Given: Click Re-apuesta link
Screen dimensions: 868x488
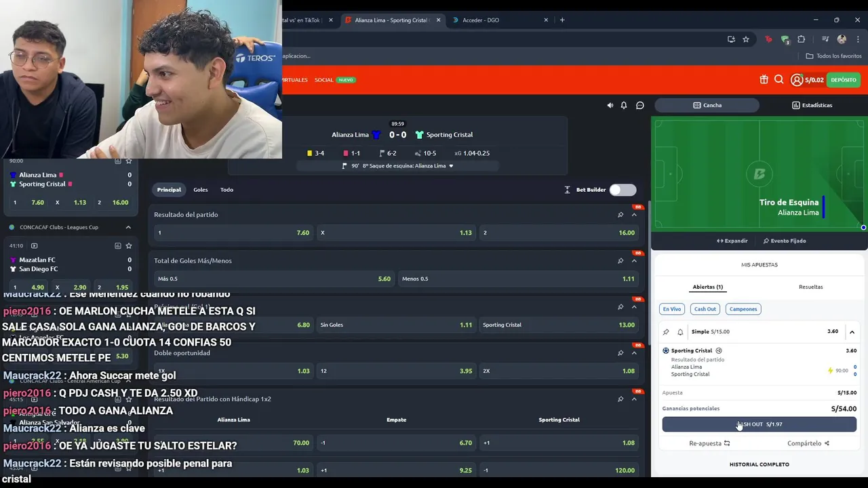Looking at the screenshot, I should (709, 443).
